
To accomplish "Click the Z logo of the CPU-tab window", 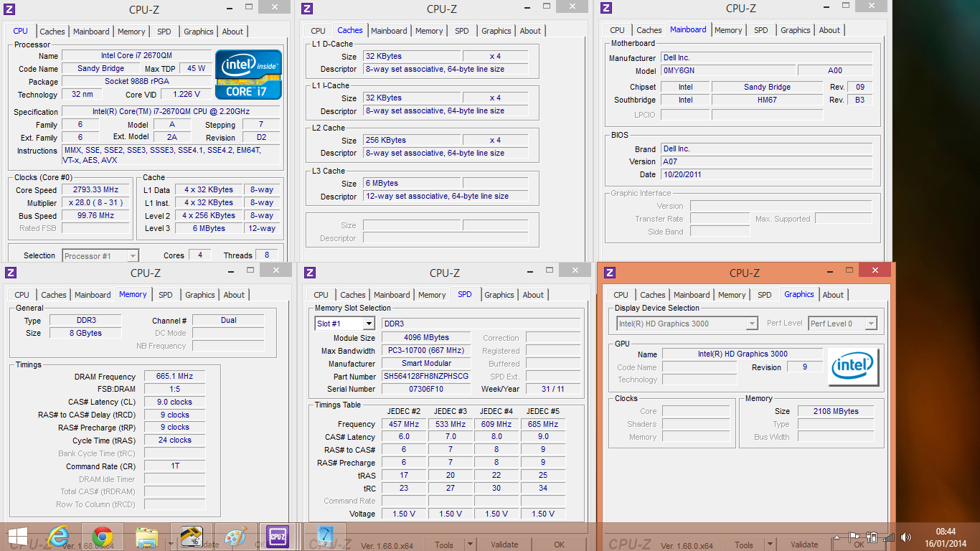I will pos(9,9).
